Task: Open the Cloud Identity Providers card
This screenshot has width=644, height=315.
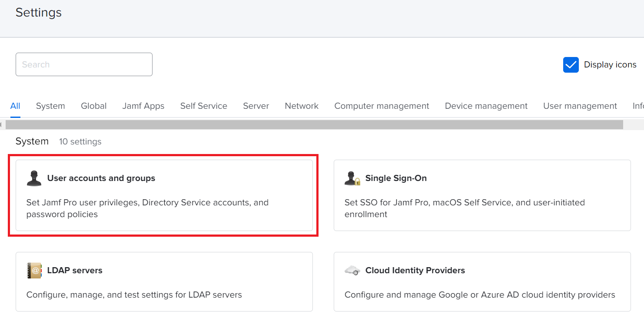Action: (482, 281)
